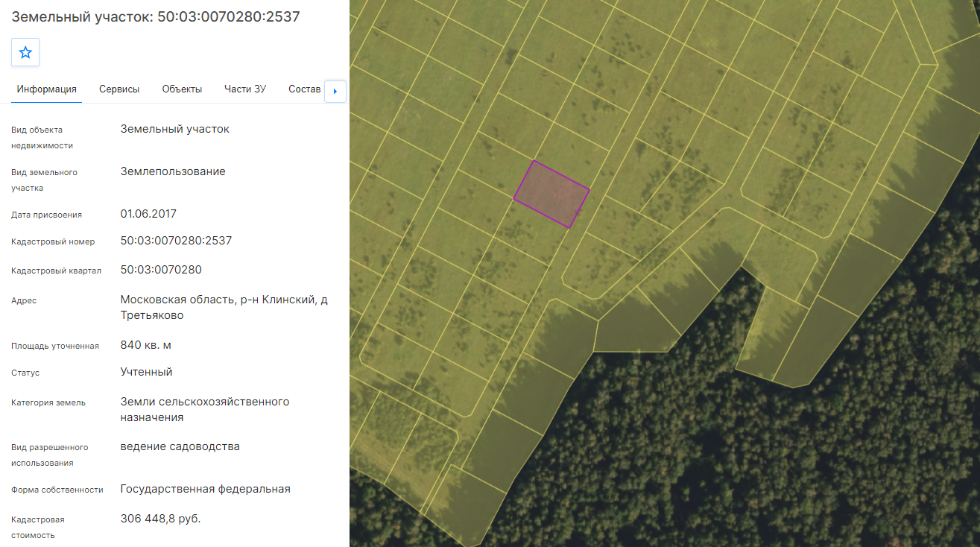Click the area value 840 кв. м
Screen dimensions: 980x547
click(x=146, y=345)
